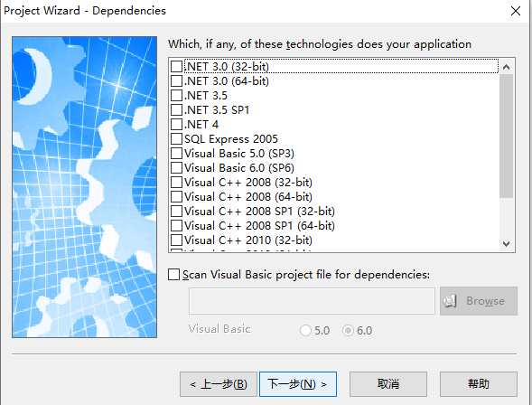Select the "SQL Express 2005" list text
Screen dimensions: 532x405
tap(230, 139)
